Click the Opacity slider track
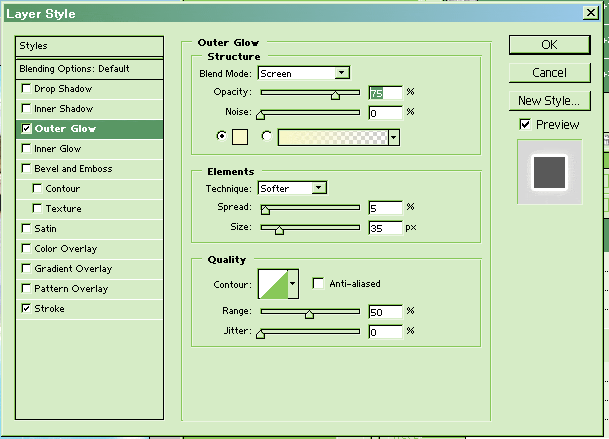Viewport: 609px width, 439px height. click(310, 92)
